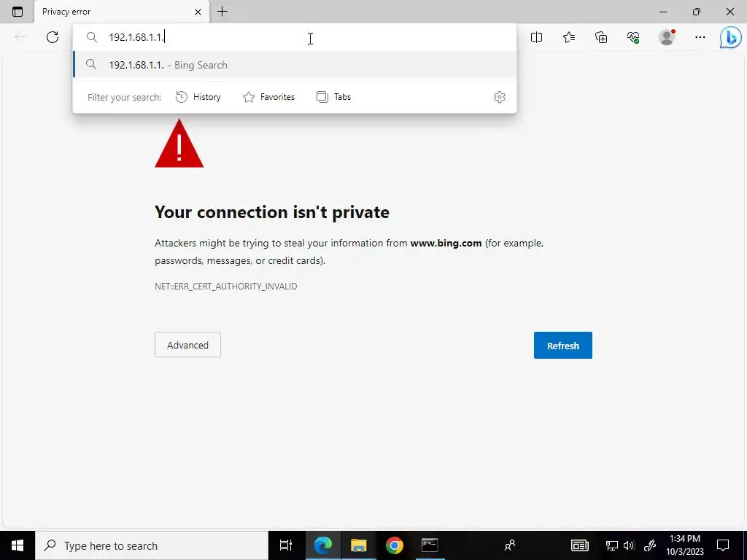Open the split screen icon
This screenshot has height=560, width=747.
point(536,37)
